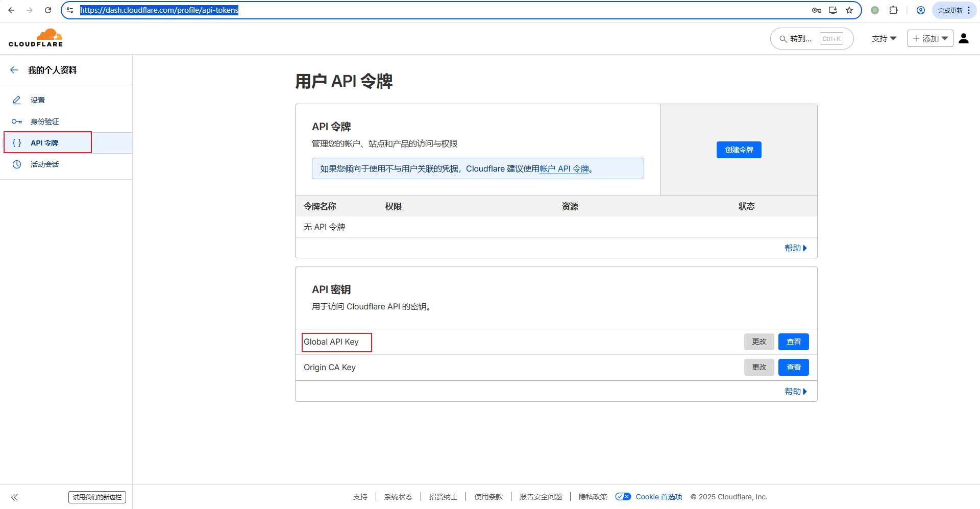Screen dimensions: 980x509
Task: Toggle the Cookie 首选项 privacy switch
Action: (623, 497)
